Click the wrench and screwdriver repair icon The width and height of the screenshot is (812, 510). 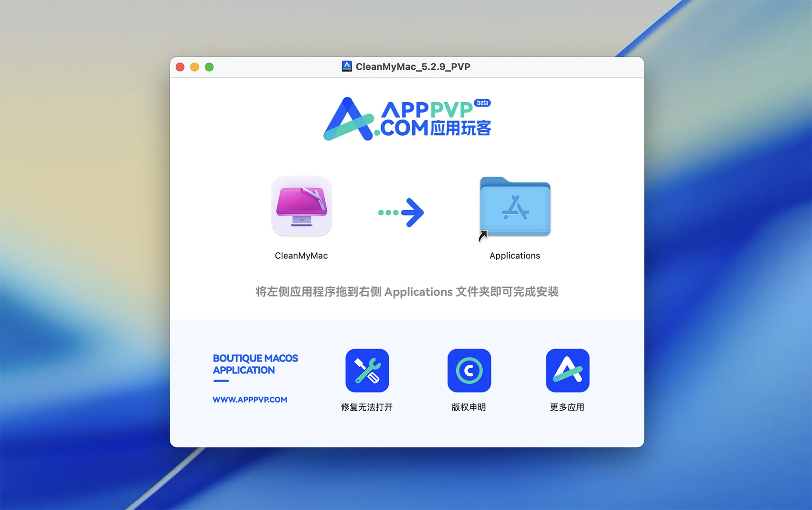[x=367, y=371]
